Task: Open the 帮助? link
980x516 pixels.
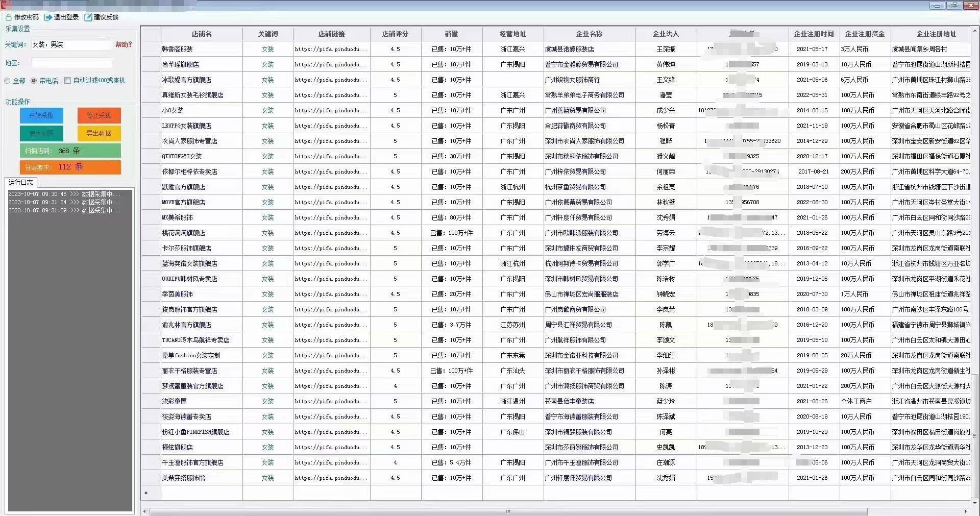Action: coord(124,45)
